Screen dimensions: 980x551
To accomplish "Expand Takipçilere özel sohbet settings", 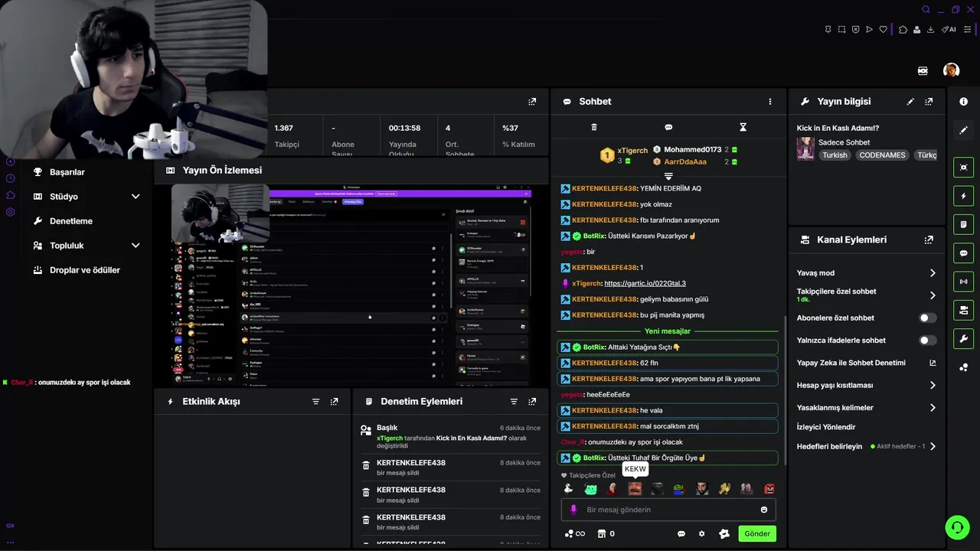I will click(932, 295).
